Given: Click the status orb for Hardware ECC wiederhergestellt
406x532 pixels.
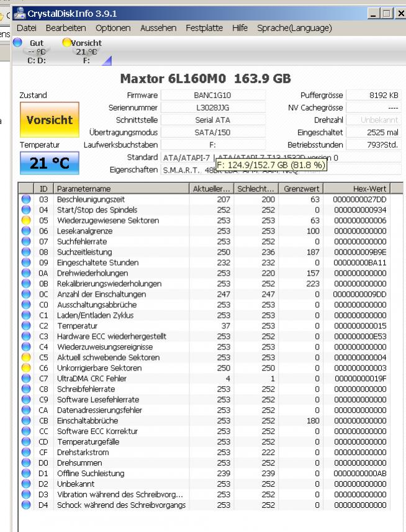Looking at the screenshot, I should click(26, 336).
